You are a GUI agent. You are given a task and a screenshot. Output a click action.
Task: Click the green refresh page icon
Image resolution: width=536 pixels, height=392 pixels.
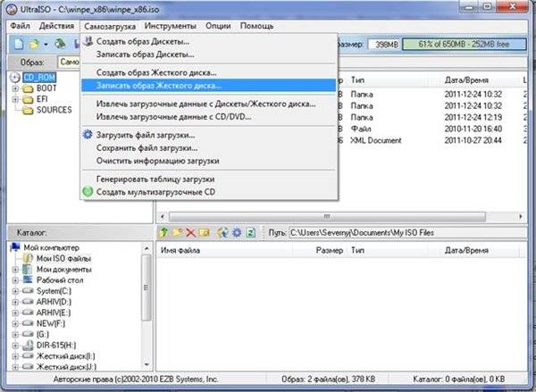250,233
